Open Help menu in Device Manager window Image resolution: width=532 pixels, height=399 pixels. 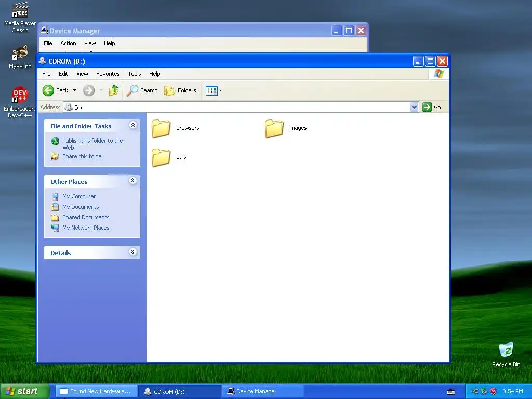click(109, 44)
